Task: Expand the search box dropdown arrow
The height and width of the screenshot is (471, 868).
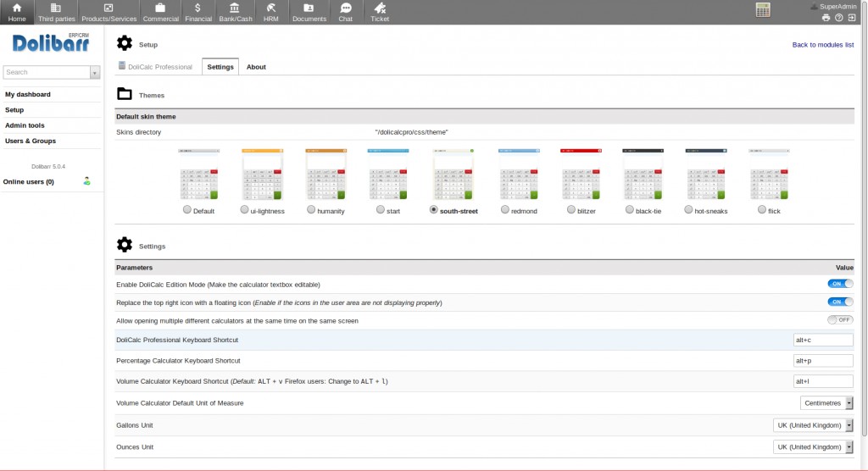Action: [95, 73]
